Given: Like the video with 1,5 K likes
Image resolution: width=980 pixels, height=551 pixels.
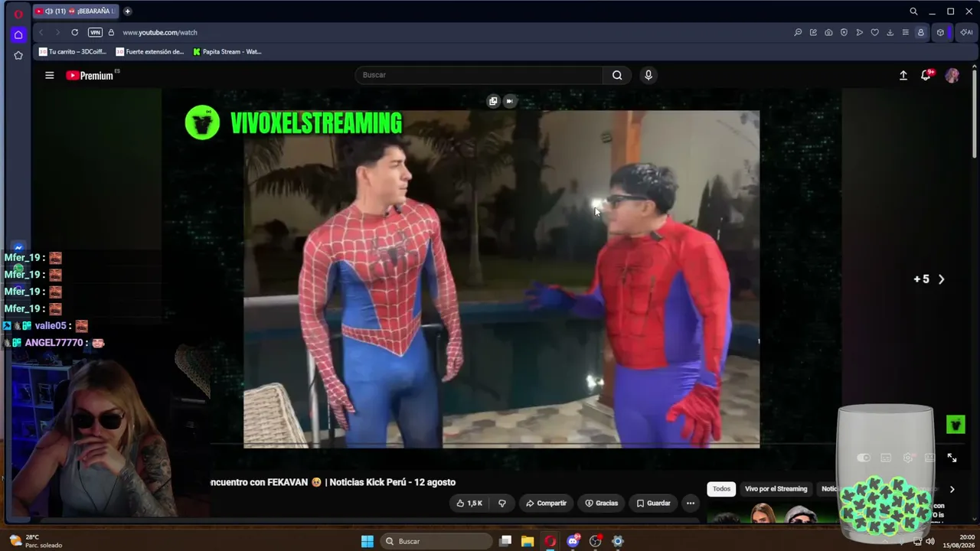Looking at the screenshot, I should (469, 503).
